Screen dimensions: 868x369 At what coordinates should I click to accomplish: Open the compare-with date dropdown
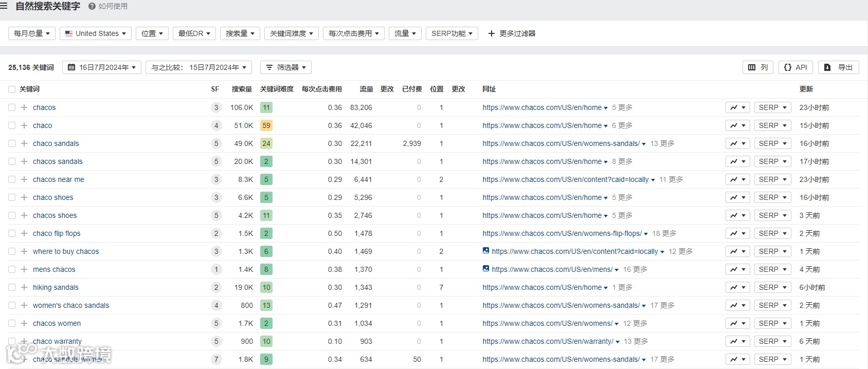pos(198,67)
